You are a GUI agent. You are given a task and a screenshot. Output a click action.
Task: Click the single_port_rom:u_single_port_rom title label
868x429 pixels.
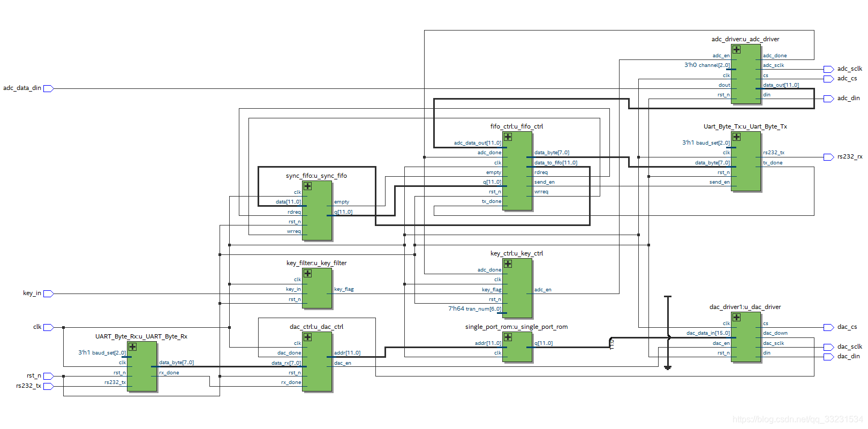[x=517, y=327]
